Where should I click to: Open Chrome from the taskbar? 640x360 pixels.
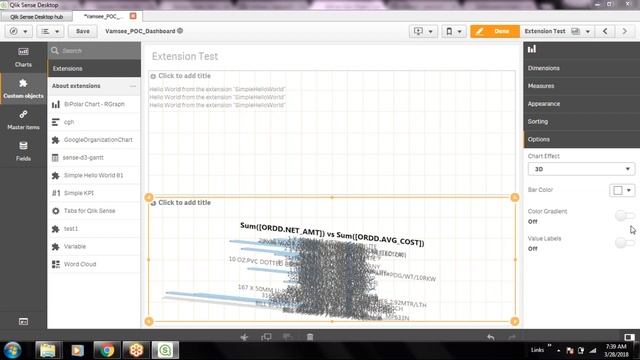pos(107,350)
